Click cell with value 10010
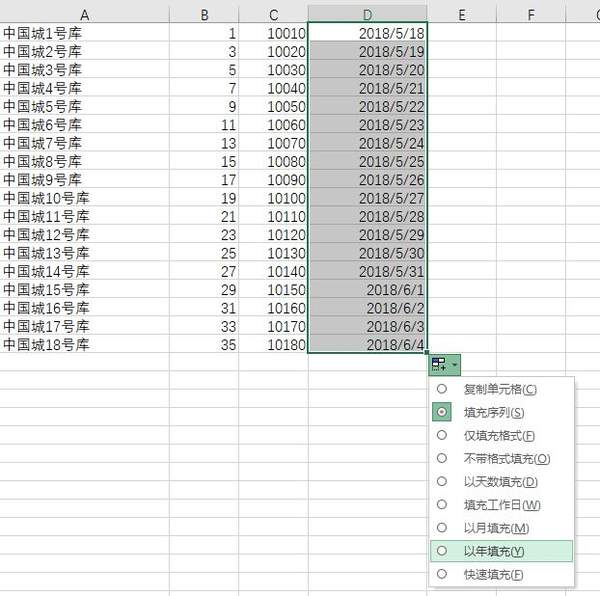 (273, 33)
